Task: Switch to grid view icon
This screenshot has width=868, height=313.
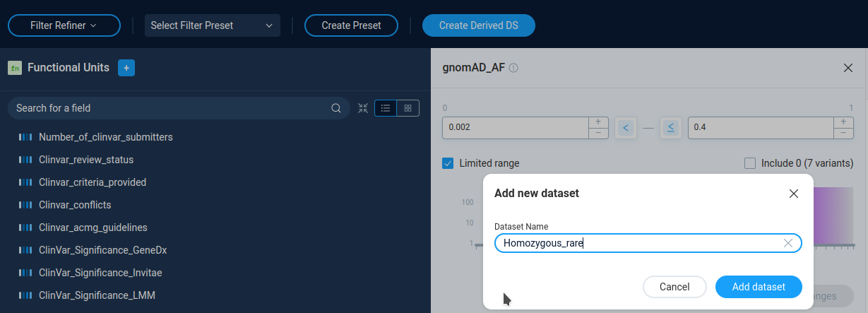Action: click(408, 108)
